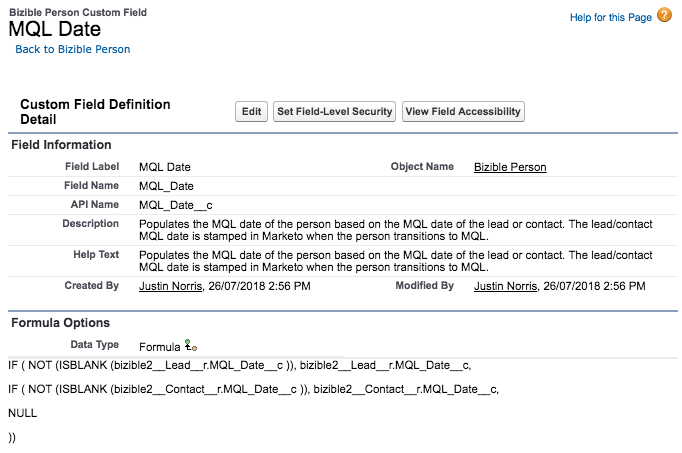
Task: Go back to Bizible Person
Action: pos(72,49)
